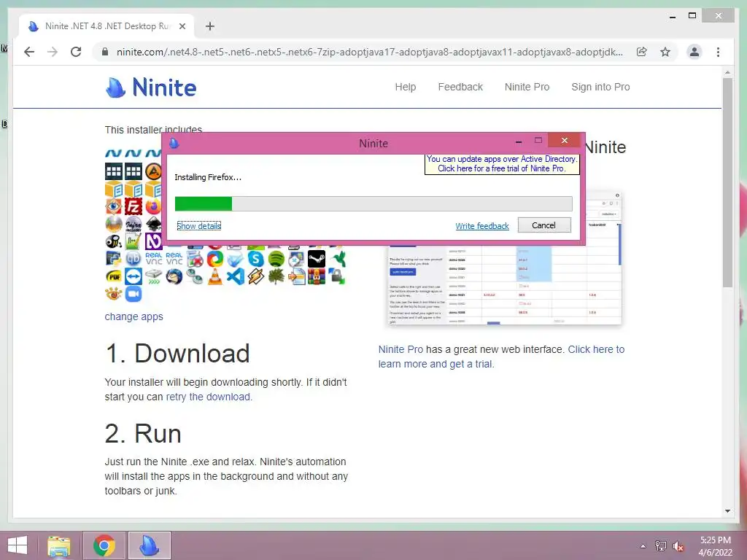The image size is (747, 560).
Task: Switch to Chrome in the taskbar
Action: (104, 545)
